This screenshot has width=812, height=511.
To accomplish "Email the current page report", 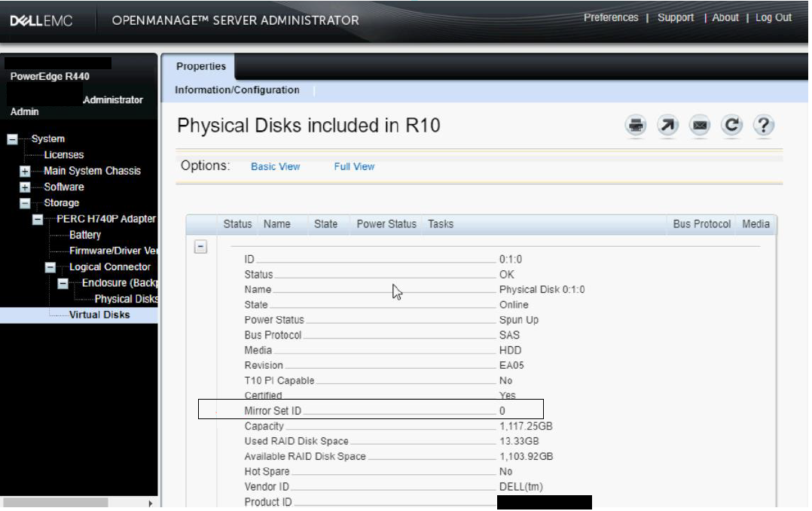I will [700, 126].
